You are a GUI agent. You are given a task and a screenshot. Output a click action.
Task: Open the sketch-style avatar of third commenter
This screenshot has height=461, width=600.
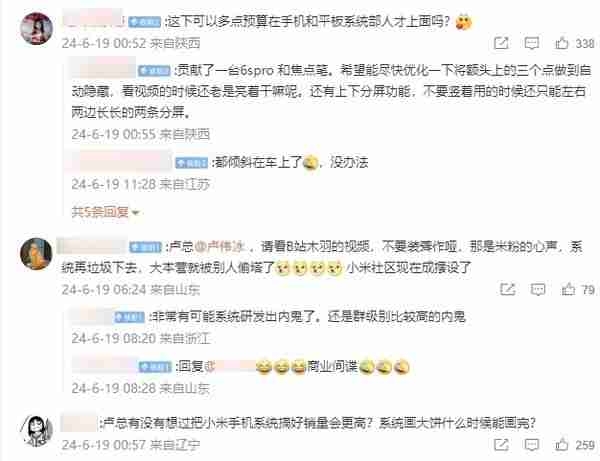36,431
